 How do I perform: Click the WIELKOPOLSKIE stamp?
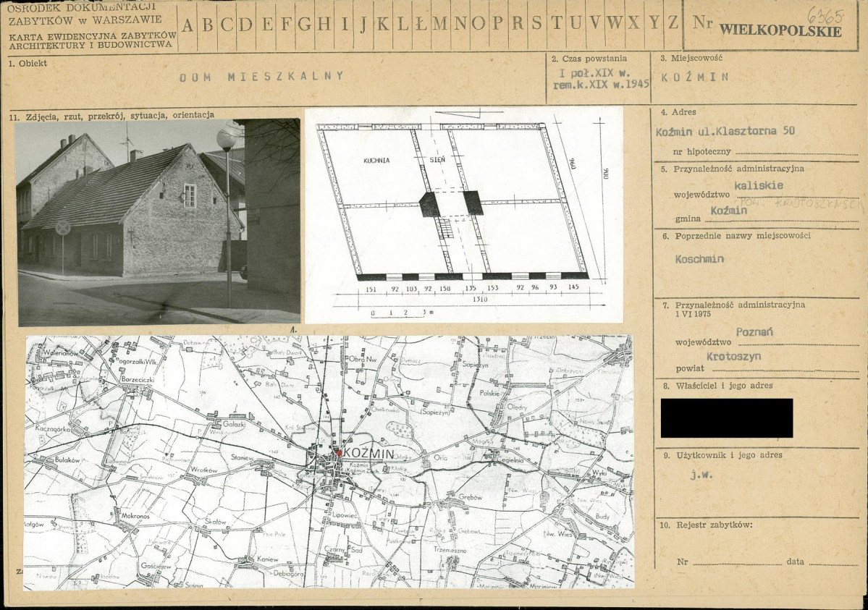click(780, 30)
